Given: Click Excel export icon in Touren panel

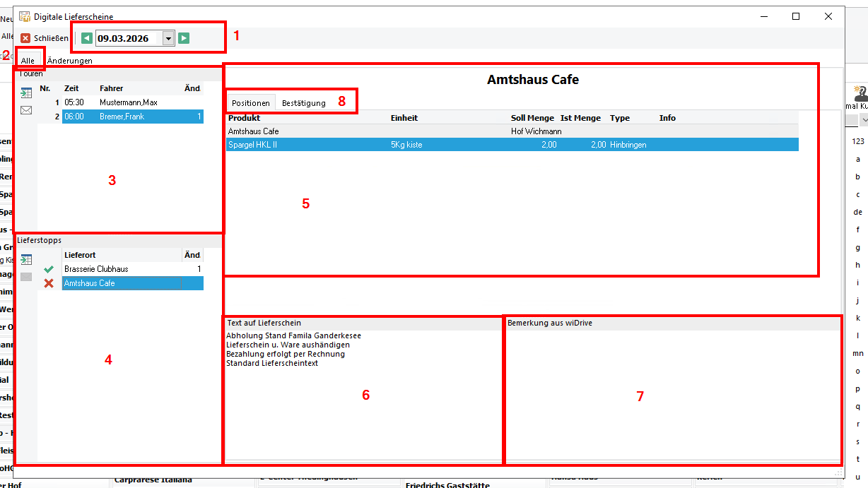Looking at the screenshot, I should tap(26, 93).
